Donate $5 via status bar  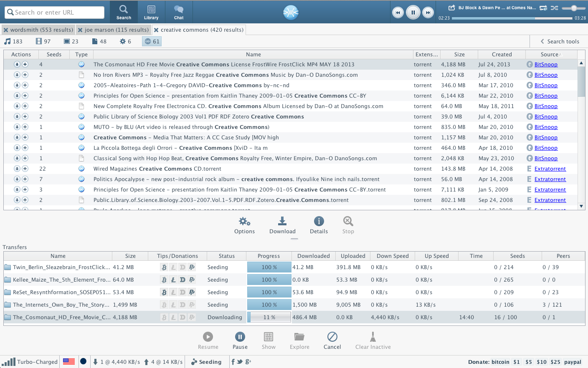(x=529, y=362)
